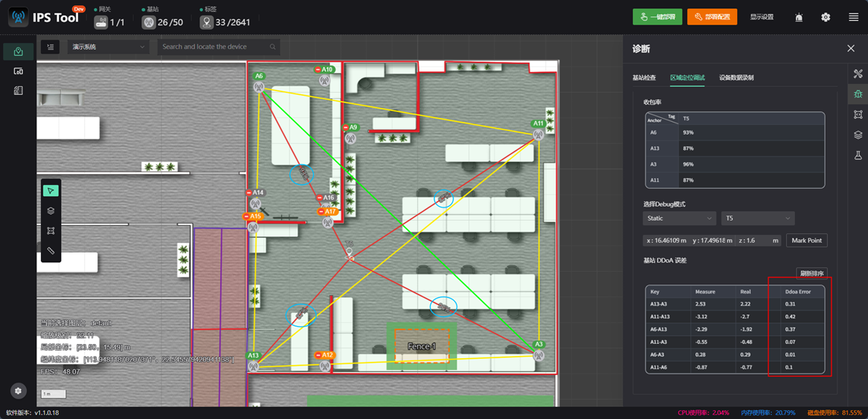Screen dimensions: 868x419
Task: Open the 演示系统 system dropdown
Action: pyautogui.click(x=109, y=47)
